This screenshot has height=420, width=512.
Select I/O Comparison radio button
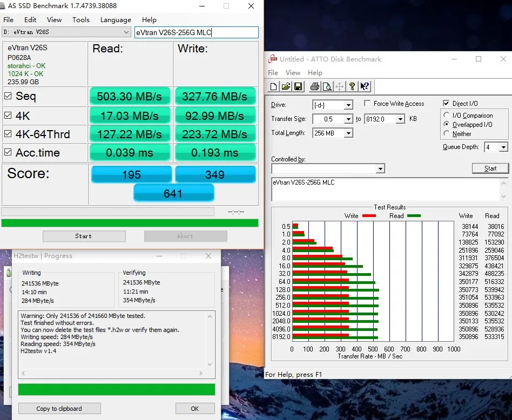[x=446, y=115]
